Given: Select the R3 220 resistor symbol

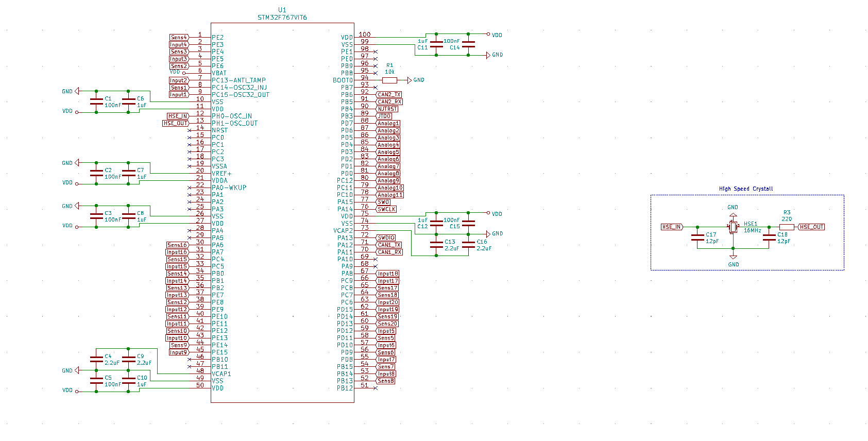Looking at the screenshot, I should point(787,227).
